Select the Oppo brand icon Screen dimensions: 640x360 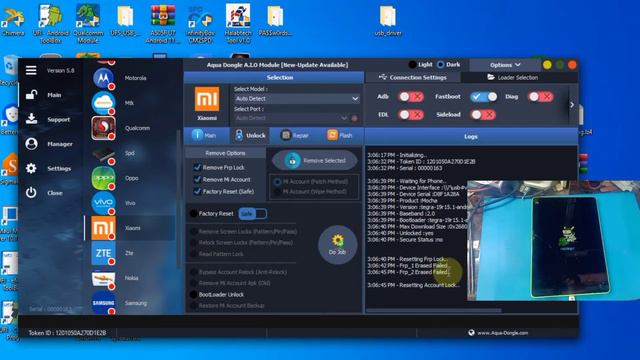103,178
